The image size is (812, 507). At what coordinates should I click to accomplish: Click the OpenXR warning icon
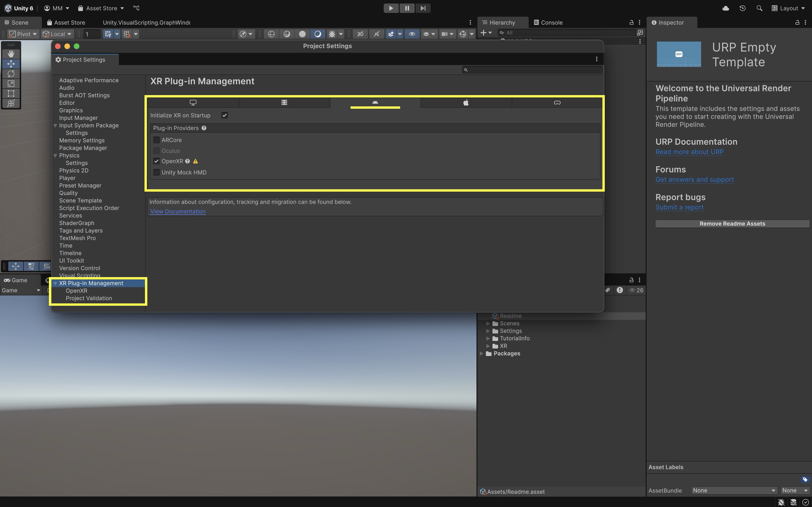pyautogui.click(x=195, y=161)
